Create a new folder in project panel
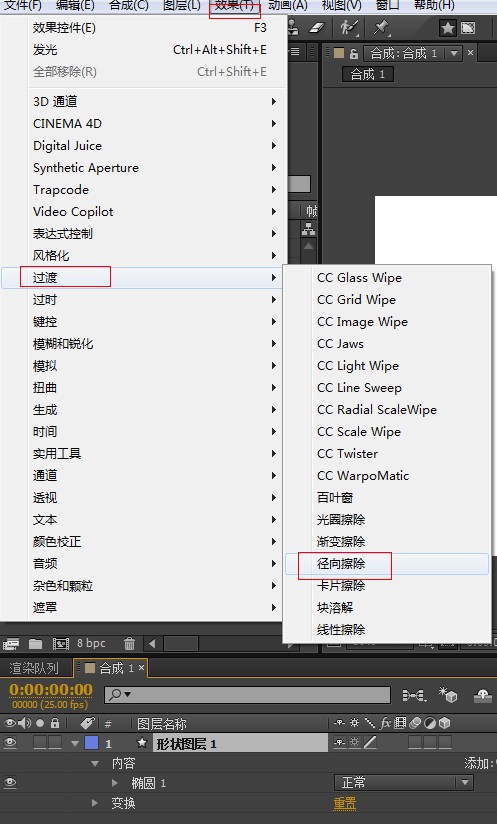This screenshot has width=497, height=824. pyautogui.click(x=36, y=643)
